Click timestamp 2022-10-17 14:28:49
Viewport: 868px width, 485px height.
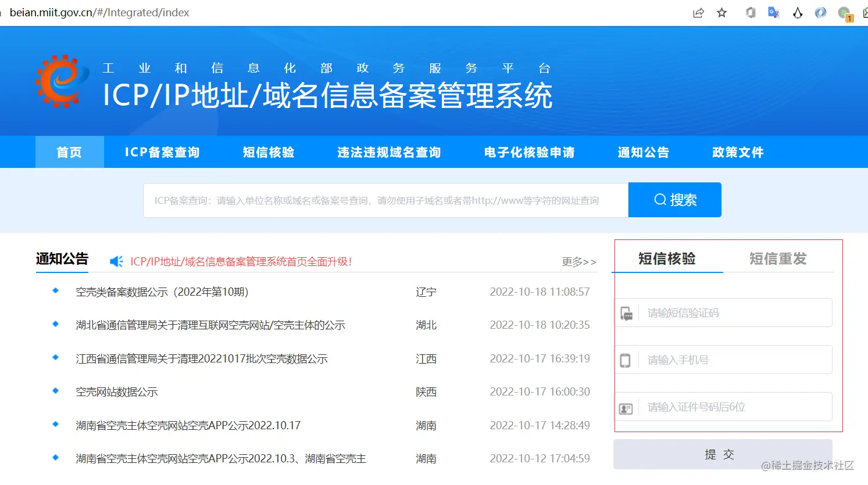pyautogui.click(x=540, y=425)
